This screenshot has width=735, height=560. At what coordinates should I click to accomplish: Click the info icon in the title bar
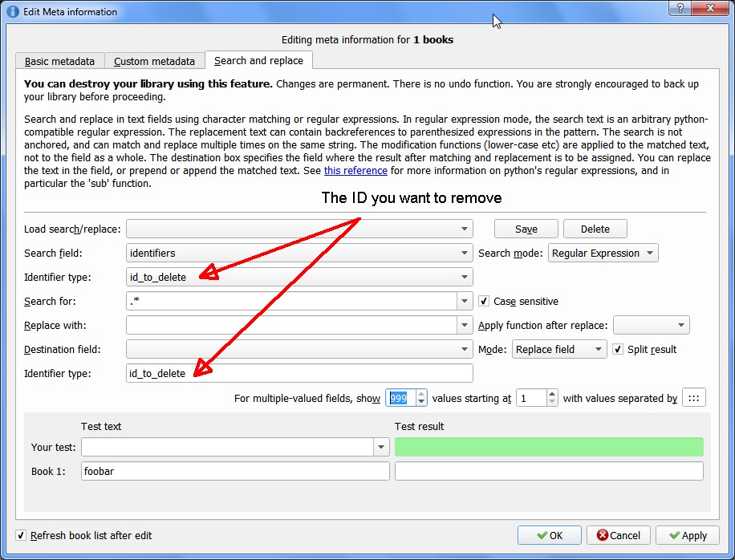13,11
